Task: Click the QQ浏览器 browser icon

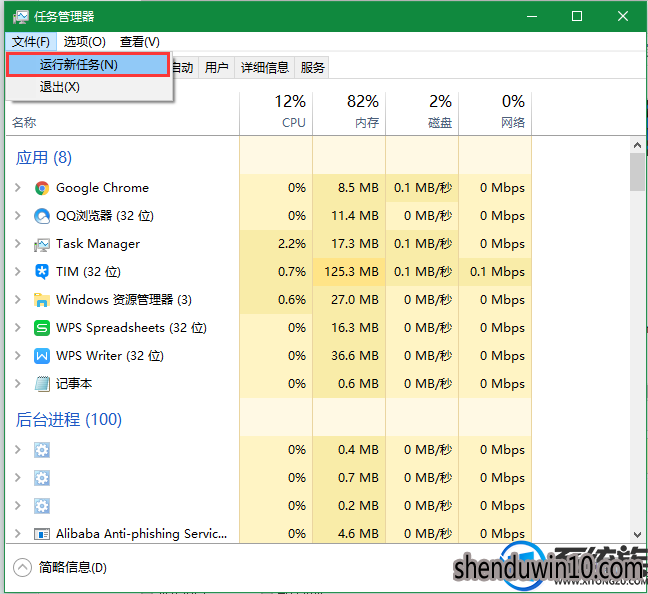Action: click(42, 216)
